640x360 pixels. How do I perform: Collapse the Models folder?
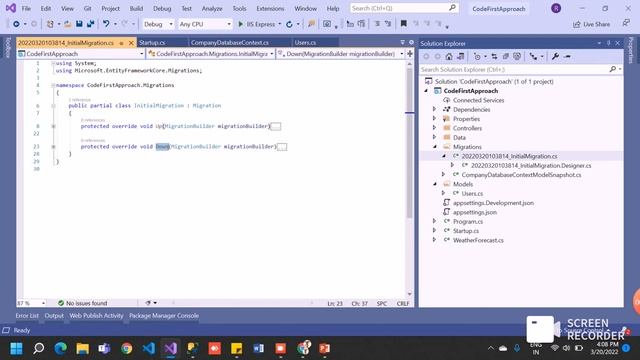coord(435,184)
